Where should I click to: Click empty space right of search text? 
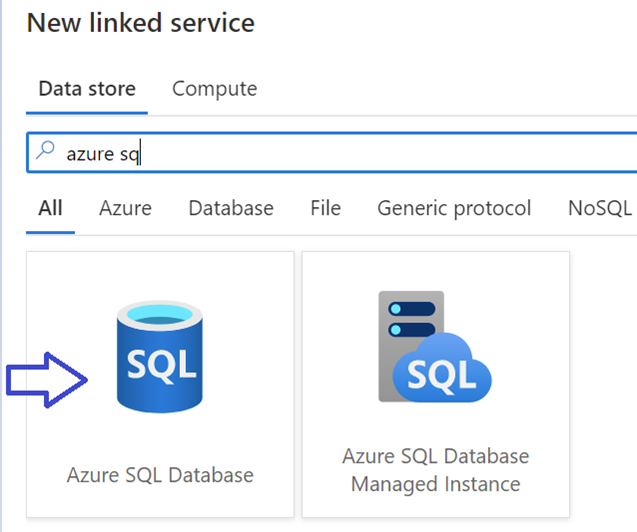point(400,153)
